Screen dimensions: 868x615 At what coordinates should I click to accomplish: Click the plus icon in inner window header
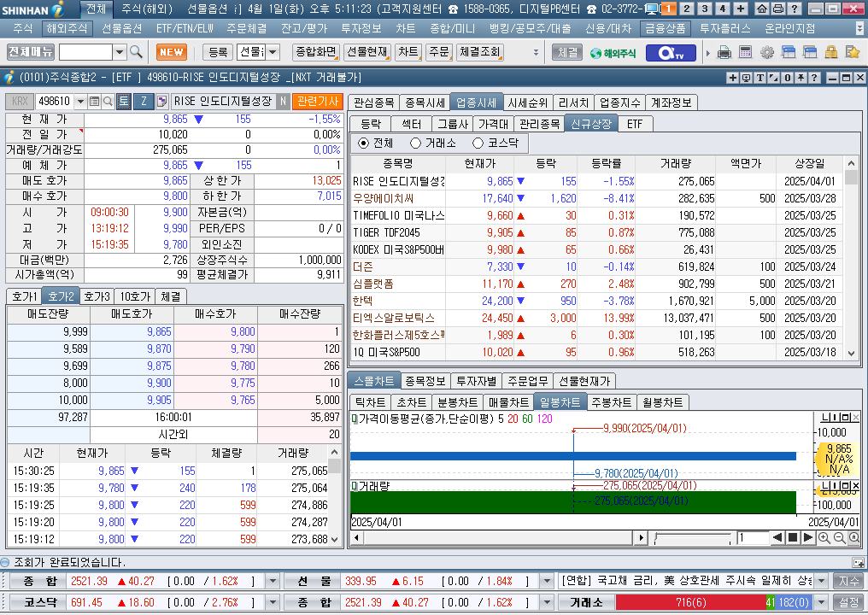click(x=732, y=78)
